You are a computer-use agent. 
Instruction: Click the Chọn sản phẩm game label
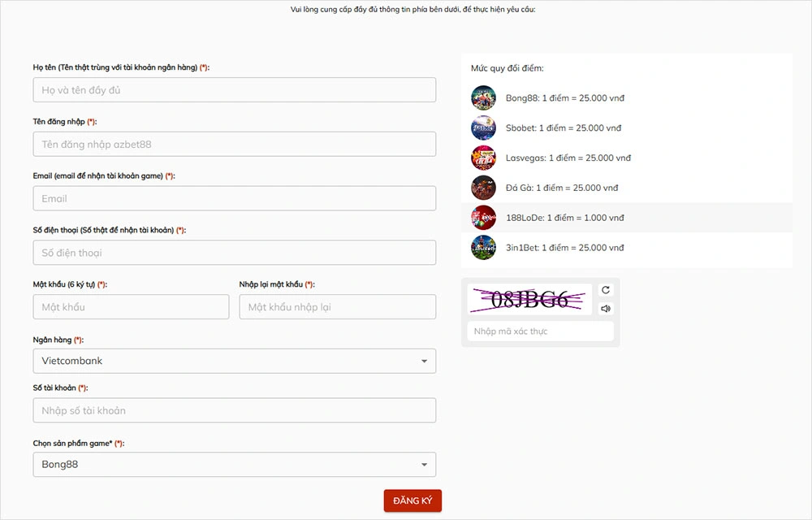click(x=79, y=444)
